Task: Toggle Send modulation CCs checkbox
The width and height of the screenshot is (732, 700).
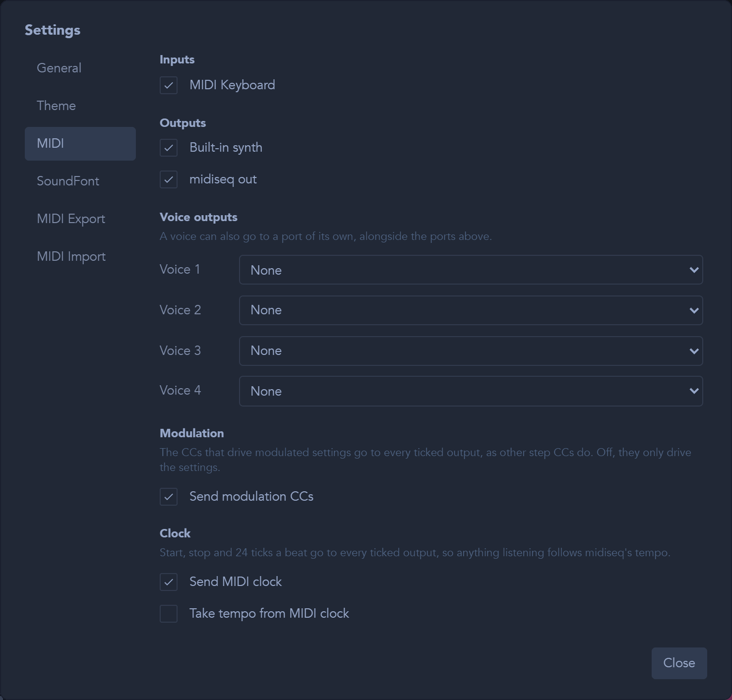Action: click(169, 497)
